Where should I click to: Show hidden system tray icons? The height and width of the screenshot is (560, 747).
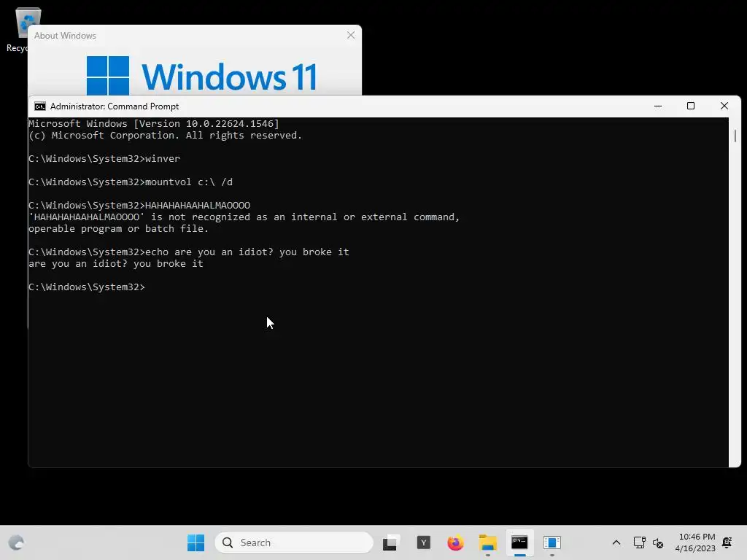[616, 542]
